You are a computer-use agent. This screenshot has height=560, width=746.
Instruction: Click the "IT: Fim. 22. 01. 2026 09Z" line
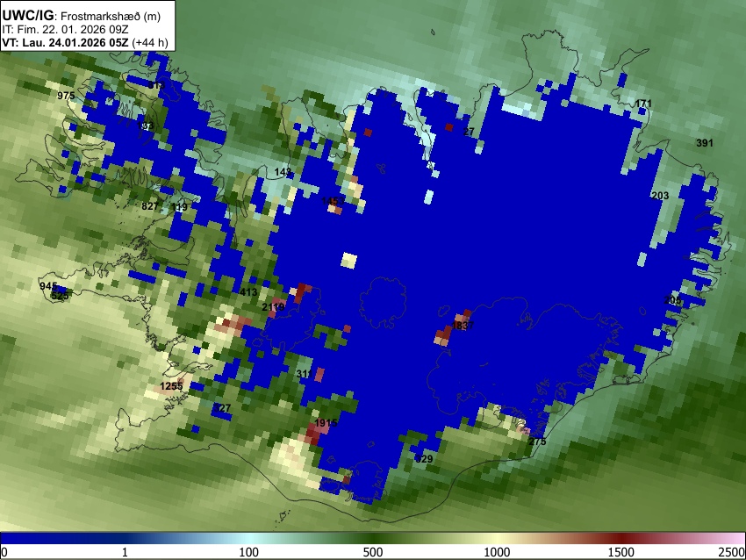click(x=65, y=30)
